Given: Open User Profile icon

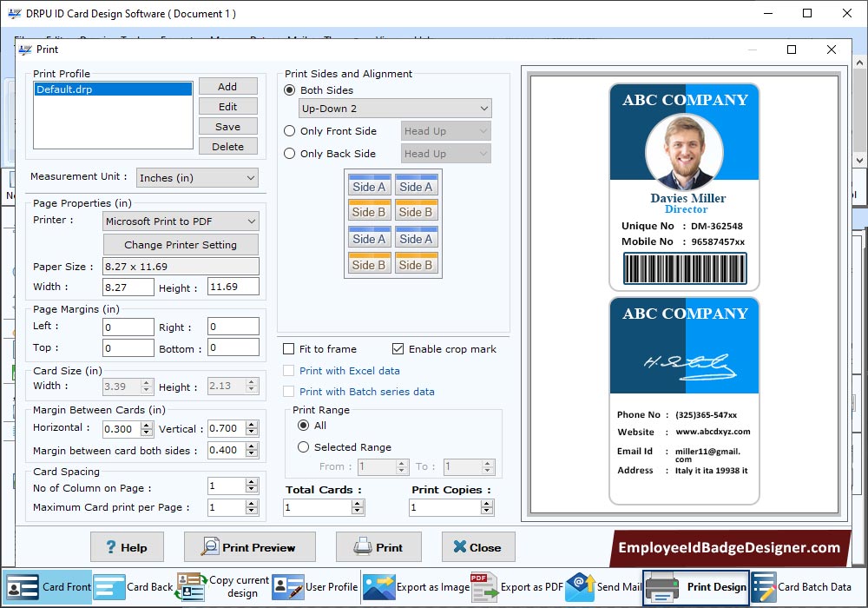Looking at the screenshot, I should pyautogui.click(x=288, y=587).
